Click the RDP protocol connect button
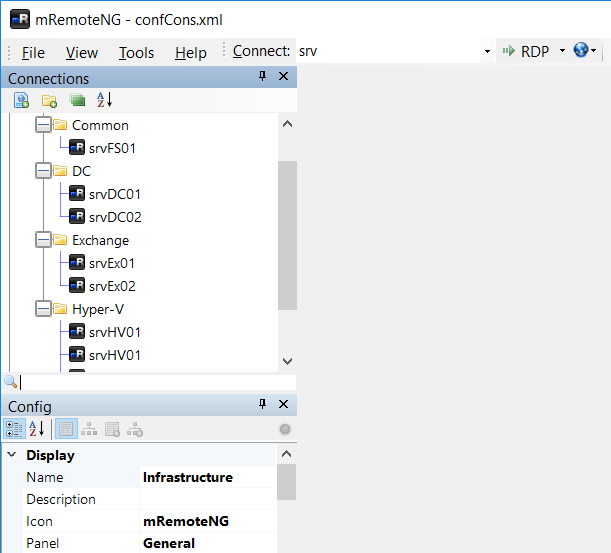611x553 pixels. (526, 51)
